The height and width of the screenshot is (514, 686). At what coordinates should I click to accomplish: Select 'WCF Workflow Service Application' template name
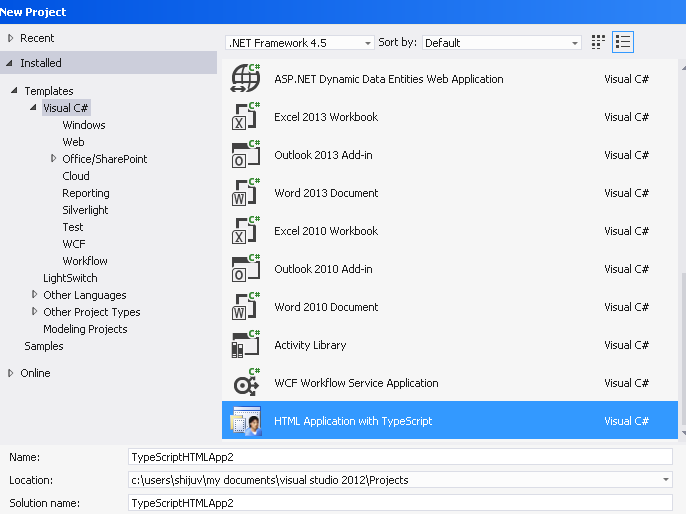pos(356,384)
